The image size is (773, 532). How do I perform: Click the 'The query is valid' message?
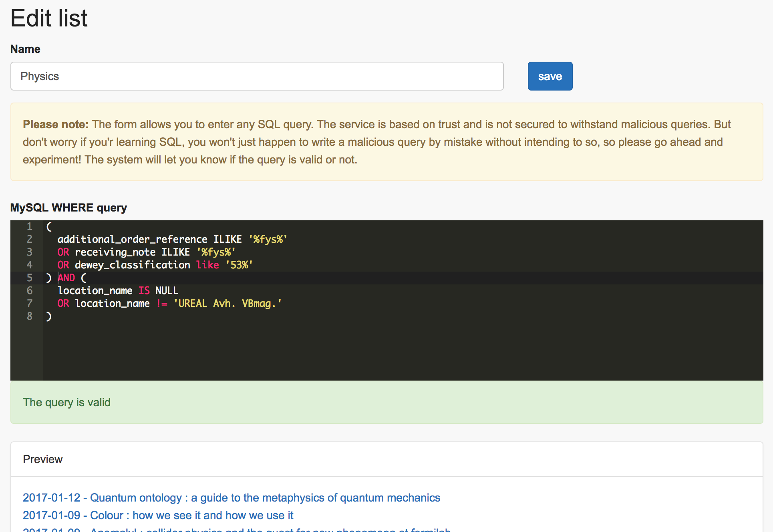[x=66, y=402]
